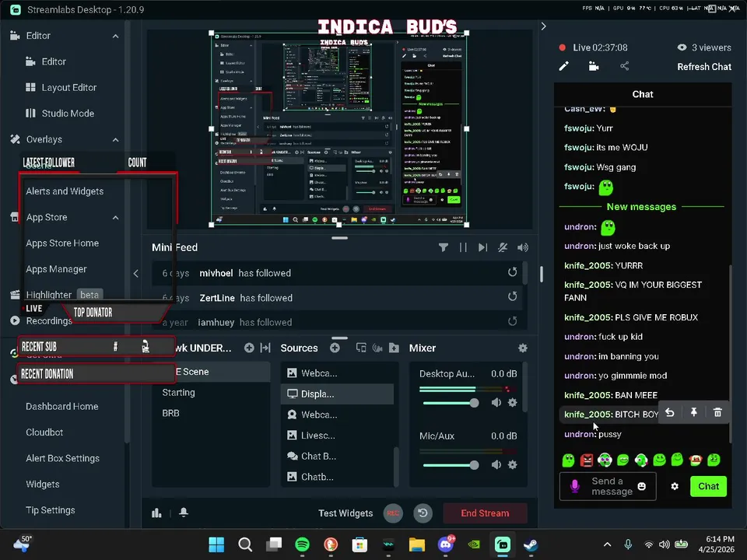Select the Chat B... source
The image size is (747, 560).
pyautogui.click(x=337, y=457)
